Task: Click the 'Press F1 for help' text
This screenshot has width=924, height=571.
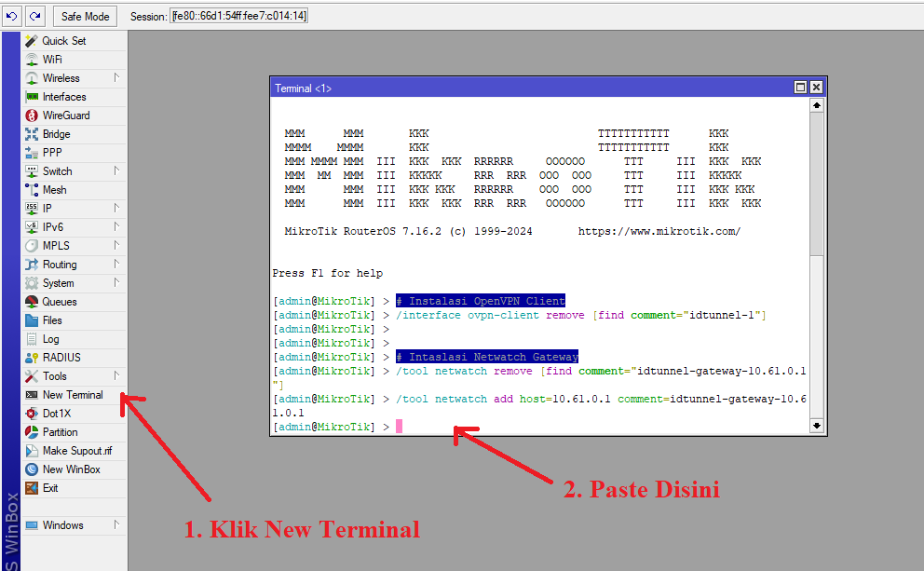Action: click(x=328, y=274)
